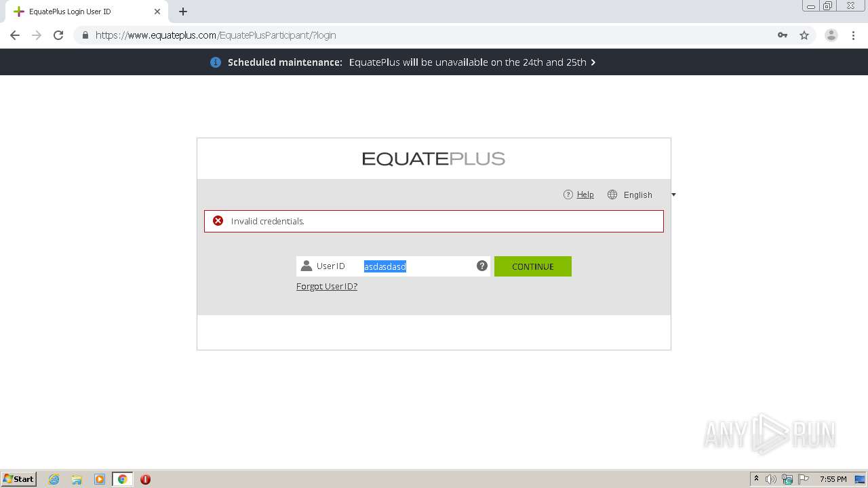This screenshot has width=868, height=488.
Task: Click the 7:55 PM taskbar clock
Action: pyautogui.click(x=833, y=479)
